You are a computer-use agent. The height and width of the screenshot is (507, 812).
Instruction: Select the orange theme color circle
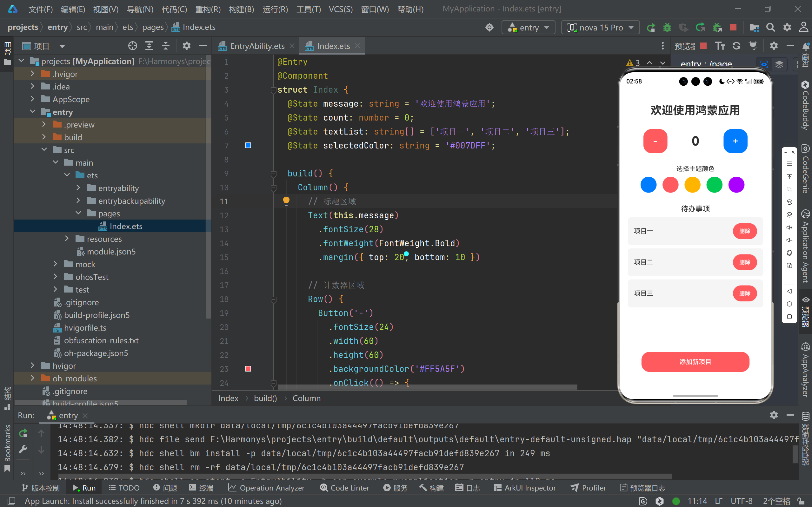(692, 185)
